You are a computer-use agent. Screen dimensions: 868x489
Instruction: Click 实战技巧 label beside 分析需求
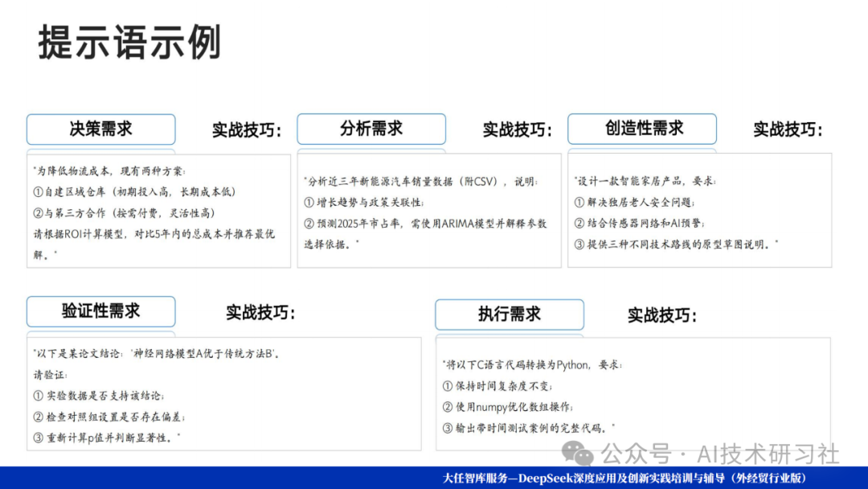coord(518,129)
